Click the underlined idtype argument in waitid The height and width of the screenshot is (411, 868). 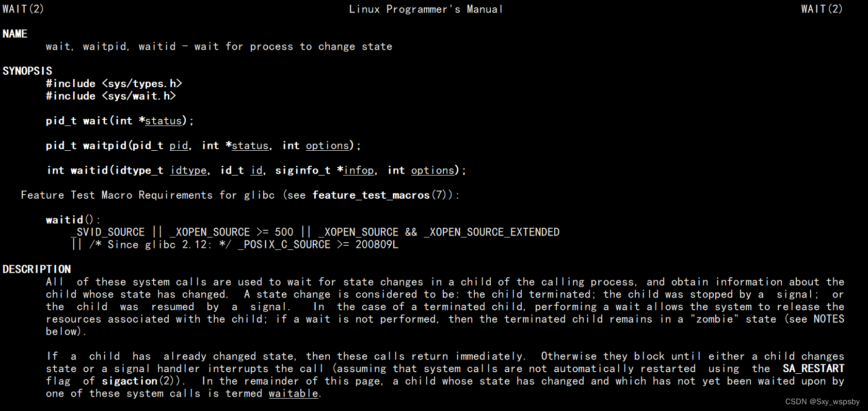tap(188, 170)
